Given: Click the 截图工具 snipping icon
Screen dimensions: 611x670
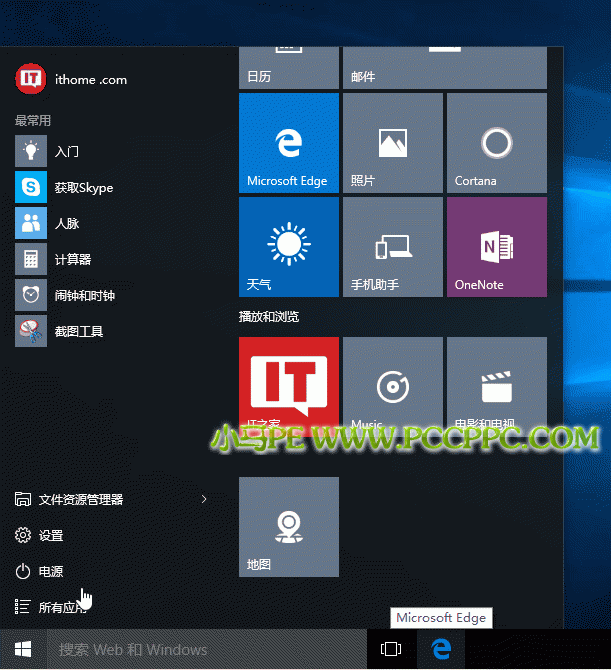Looking at the screenshot, I should pyautogui.click(x=31, y=331).
